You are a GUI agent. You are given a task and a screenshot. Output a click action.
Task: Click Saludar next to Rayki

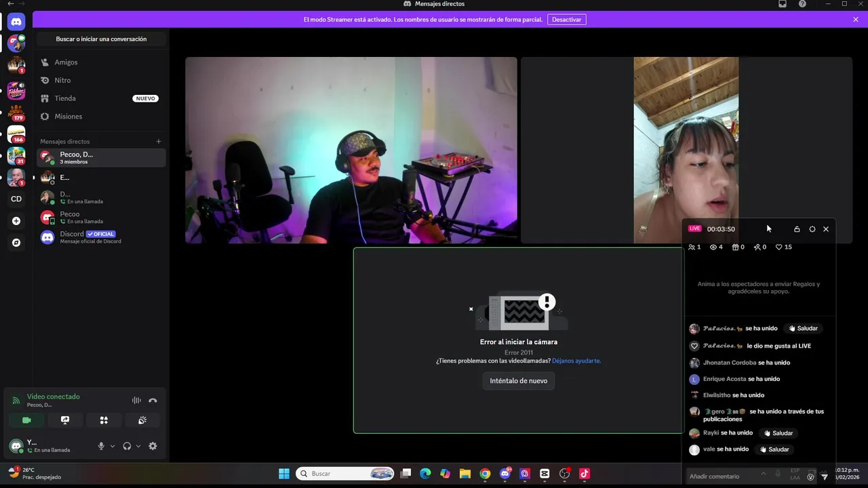coord(778,433)
